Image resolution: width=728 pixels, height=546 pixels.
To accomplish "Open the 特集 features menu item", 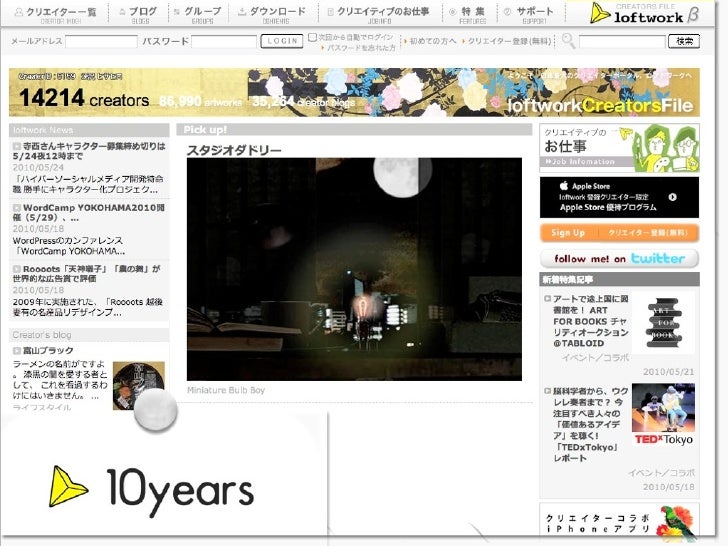I will pos(467,14).
